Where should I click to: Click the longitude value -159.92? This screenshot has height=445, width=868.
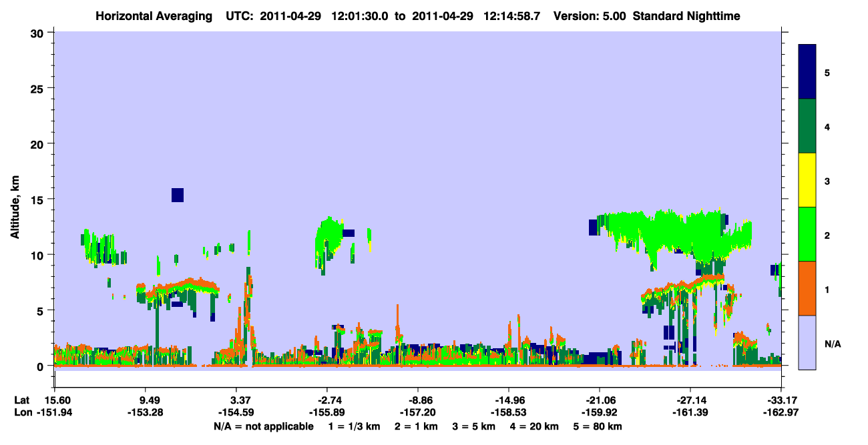click(x=600, y=412)
